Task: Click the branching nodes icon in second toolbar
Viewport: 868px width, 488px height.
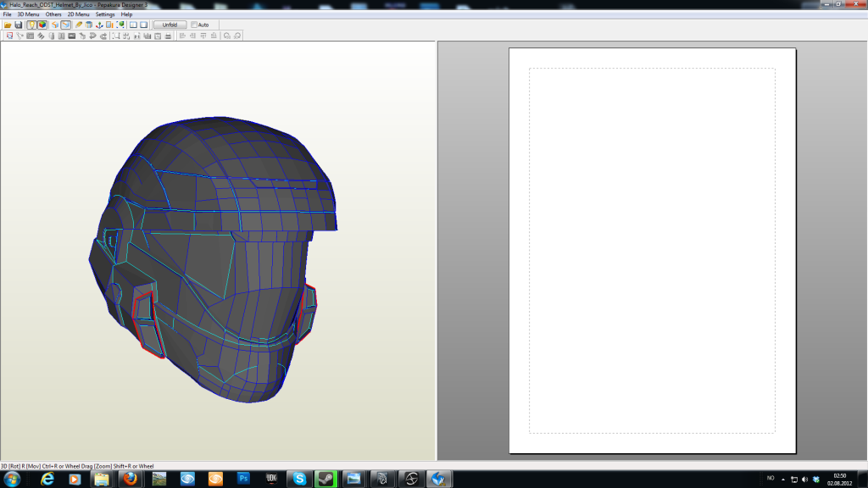Action: (x=20, y=36)
